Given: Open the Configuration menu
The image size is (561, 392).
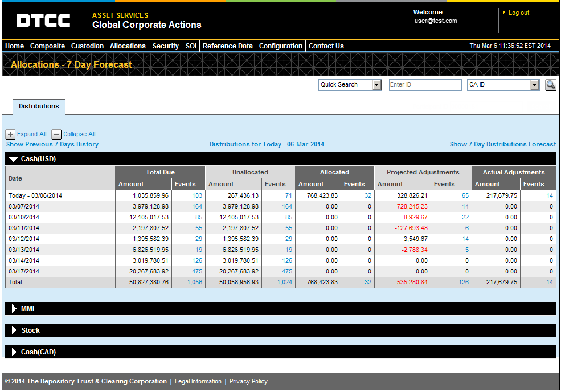Looking at the screenshot, I should pos(280,46).
